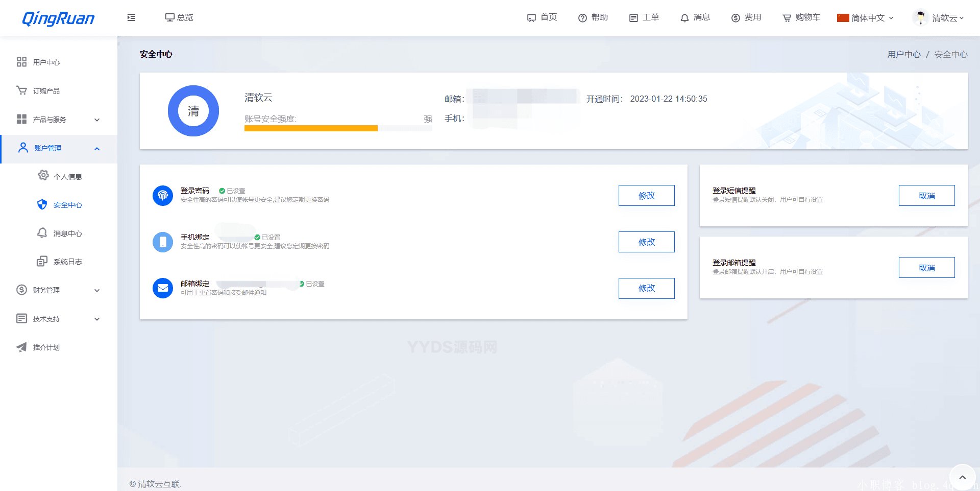This screenshot has width=980, height=491.
Task: Click 修改 for 邮箱绑定
Action: (x=646, y=288)
